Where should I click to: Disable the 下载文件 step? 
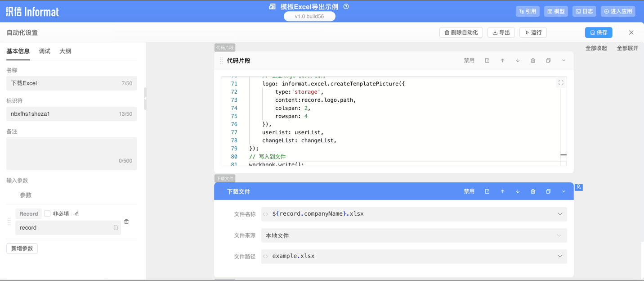click(469, 191)
